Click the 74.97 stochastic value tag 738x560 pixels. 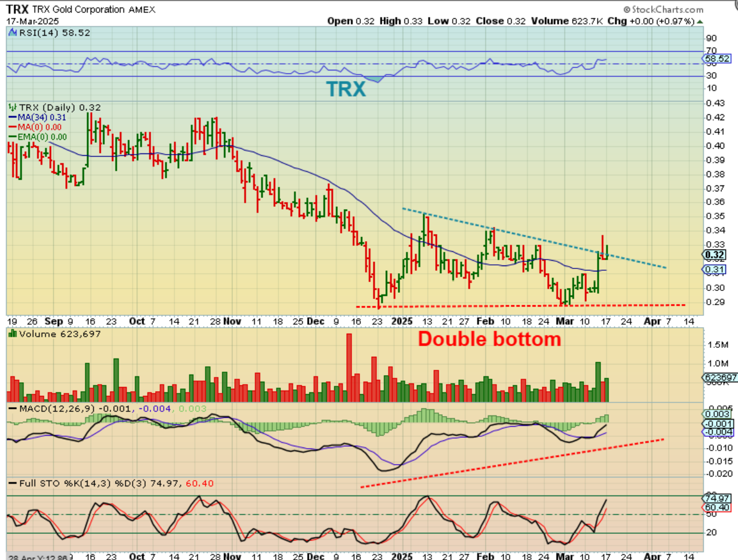pos(714,498)
